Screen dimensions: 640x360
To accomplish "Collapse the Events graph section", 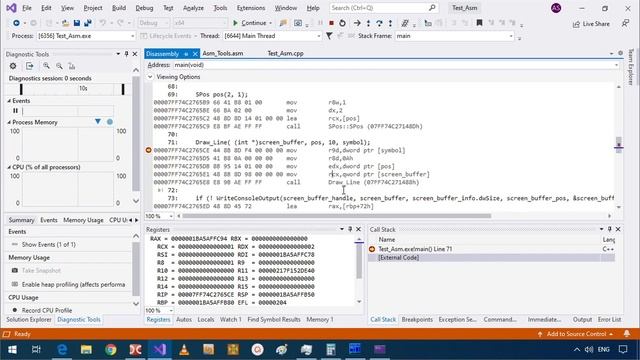I will pos(9,101).
